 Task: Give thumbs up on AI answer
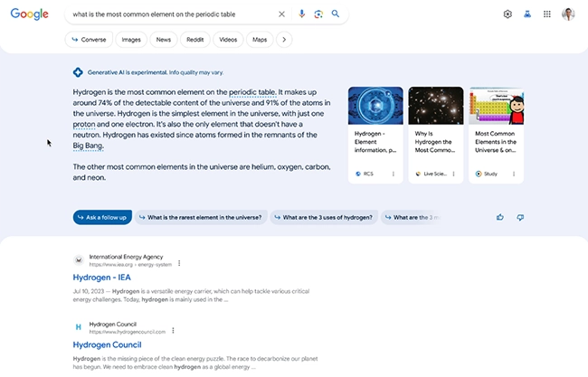coord(500,217)
